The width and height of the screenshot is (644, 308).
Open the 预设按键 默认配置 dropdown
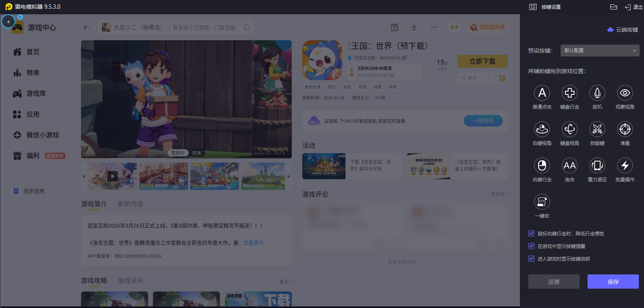(600, 51)
